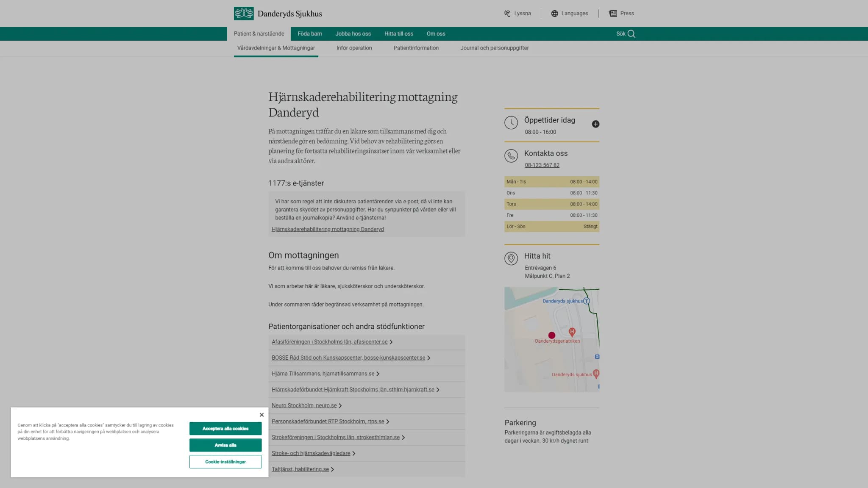Open Afasiföreningen i Stockholms län link

pyautogui.click(x=330, y=342)
